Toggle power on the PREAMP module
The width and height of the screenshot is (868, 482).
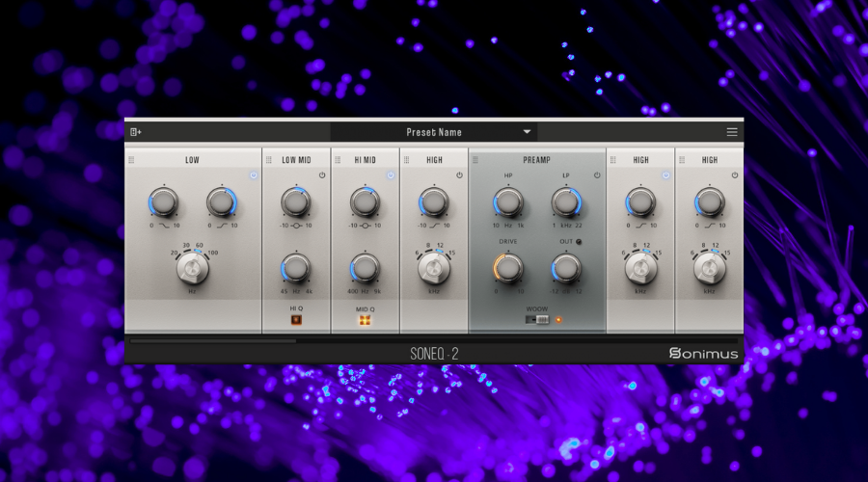tap(597, 175)
